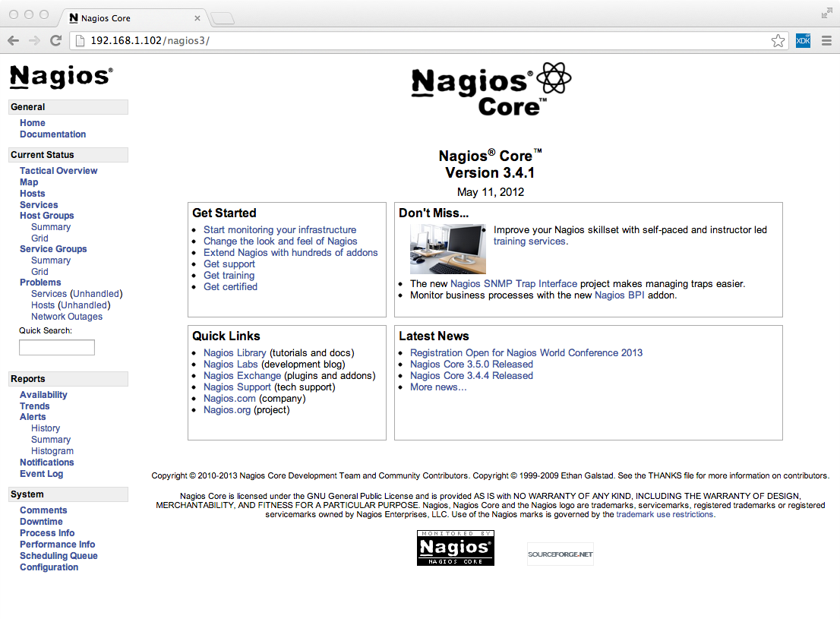The width and height of the screenshot is (840, 622).
Task: Open the Problems link
Action: pyautogui.click(x=41, y=282)
